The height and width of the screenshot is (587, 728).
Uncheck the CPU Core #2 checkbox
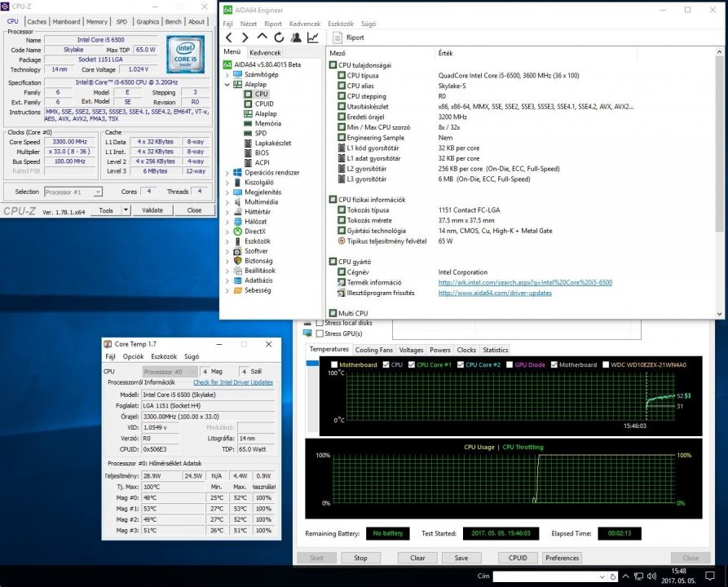point(461,364)
